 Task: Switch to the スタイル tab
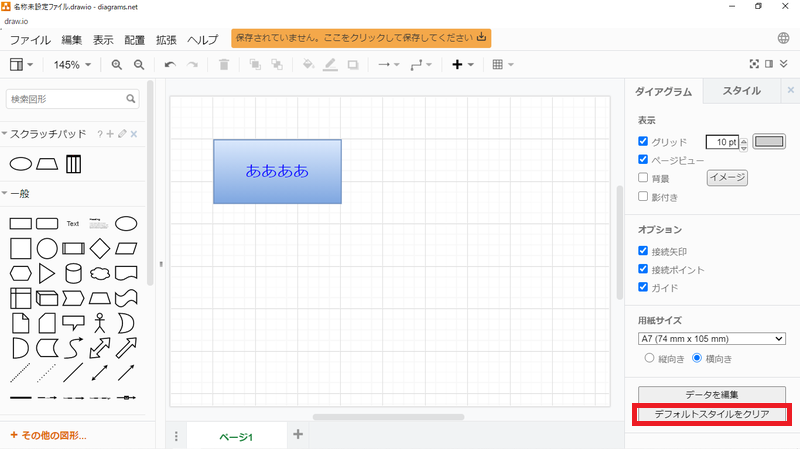[x=741, y=91]
